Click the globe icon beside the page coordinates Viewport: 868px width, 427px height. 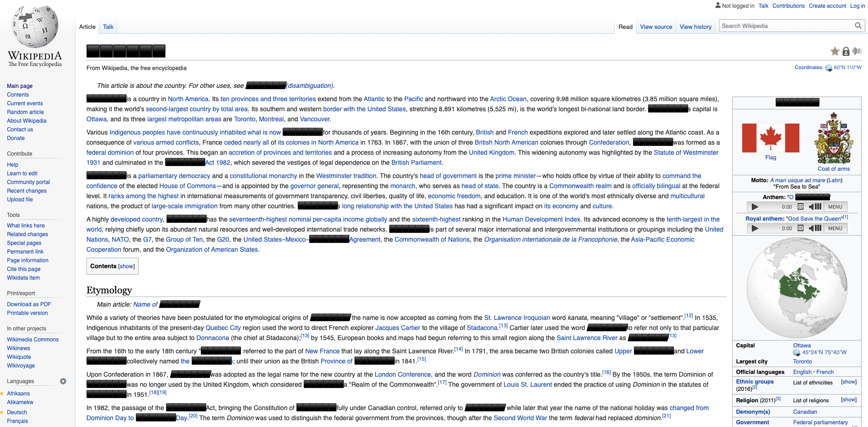pos(829,68)
